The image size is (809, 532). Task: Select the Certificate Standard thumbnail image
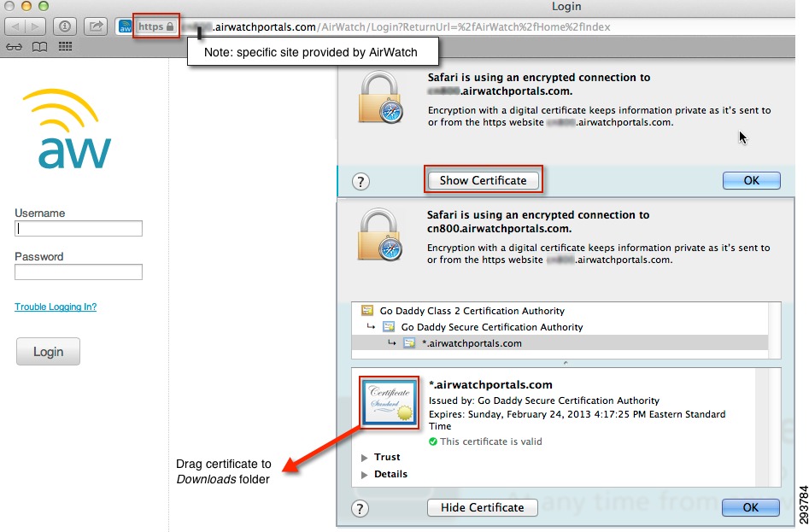pyautogui.click(x=390, y=403)
